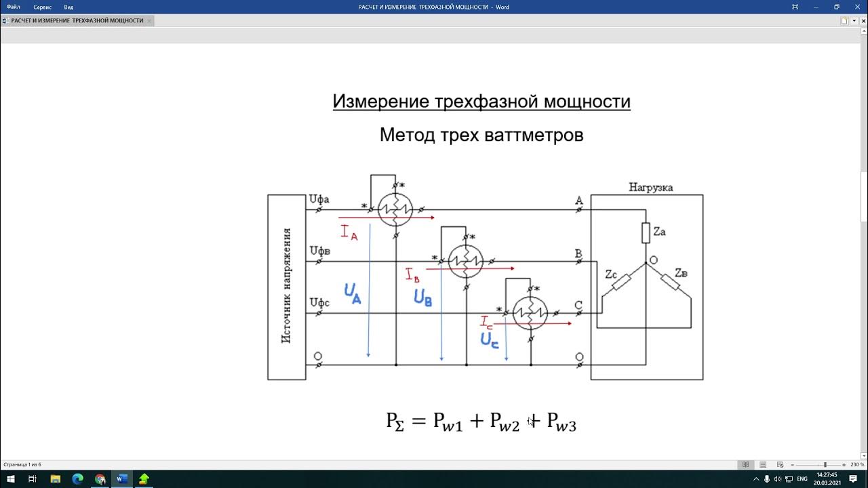Close the tab bar with the black x button

pyautogui.click(x=863, y=21)
